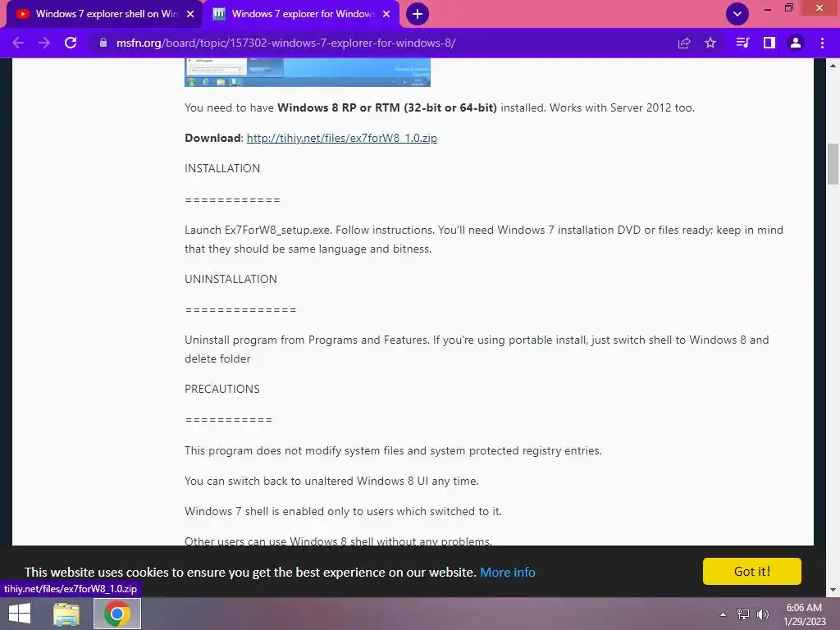Open cookie More info link

click(x=507, y=572)
